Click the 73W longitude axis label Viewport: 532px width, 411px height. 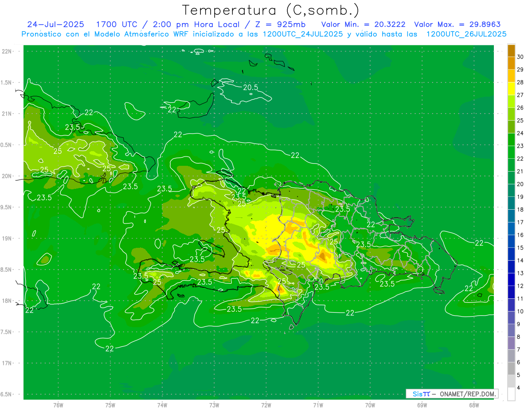(214, 405)
